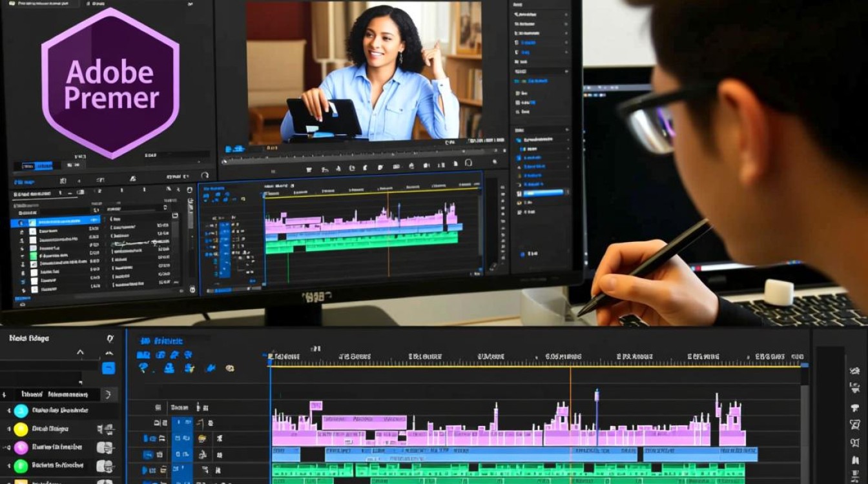
Task: Select the short blue clip starting the lower timeline
Action: [x=285, y=454]
